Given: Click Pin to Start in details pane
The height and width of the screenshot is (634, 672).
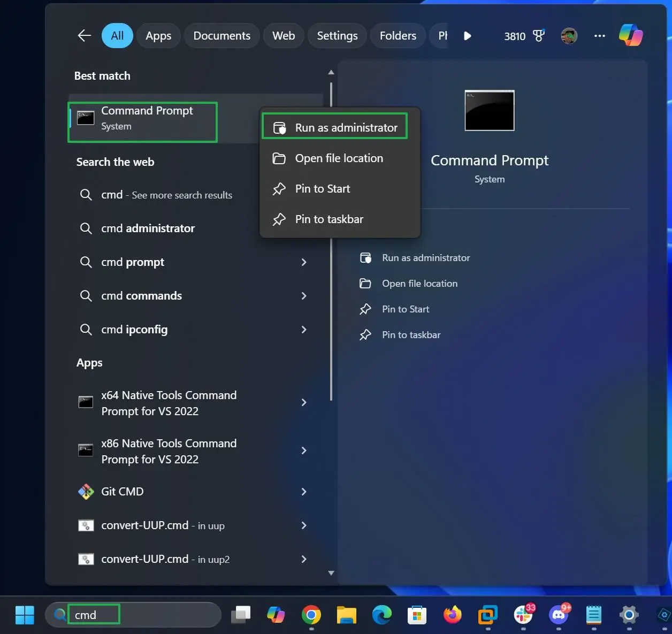Looking at the screenshot, I should pos(394,309).
